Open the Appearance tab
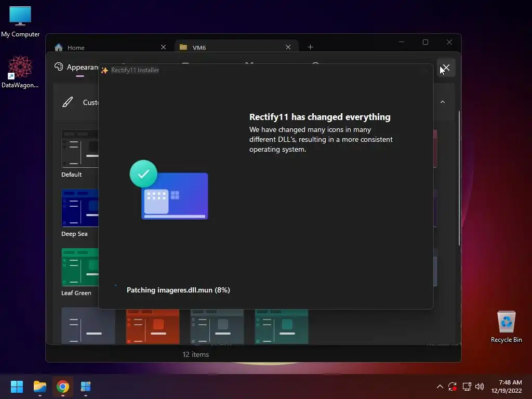The width and height of the screenshot is (532, 399). (77, 68)
